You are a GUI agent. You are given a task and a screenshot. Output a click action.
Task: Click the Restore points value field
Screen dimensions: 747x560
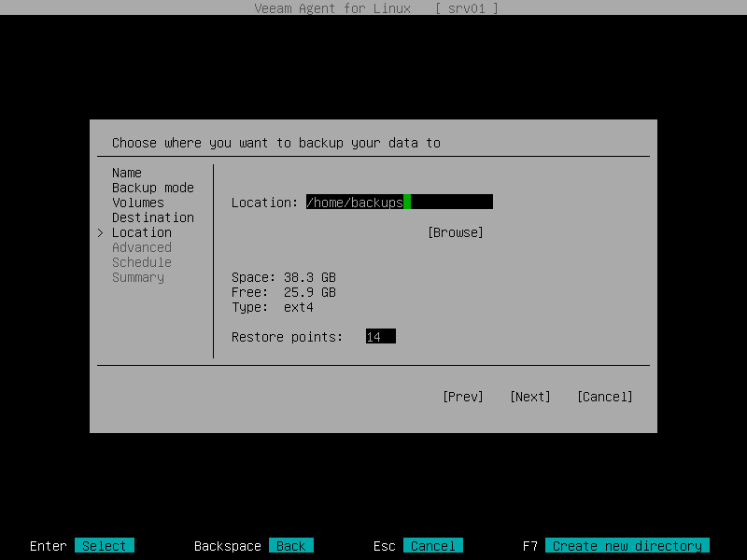tap(381, 337)
